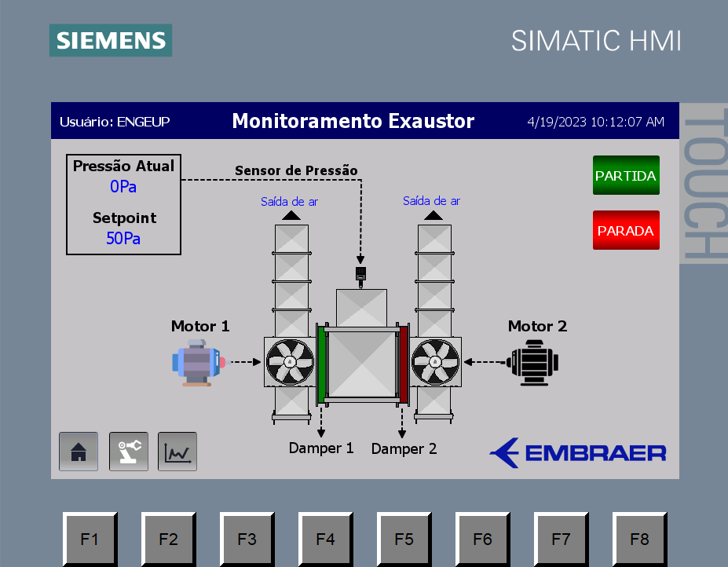Stop the exhaust with PARADA button

[x=626, y=230]
